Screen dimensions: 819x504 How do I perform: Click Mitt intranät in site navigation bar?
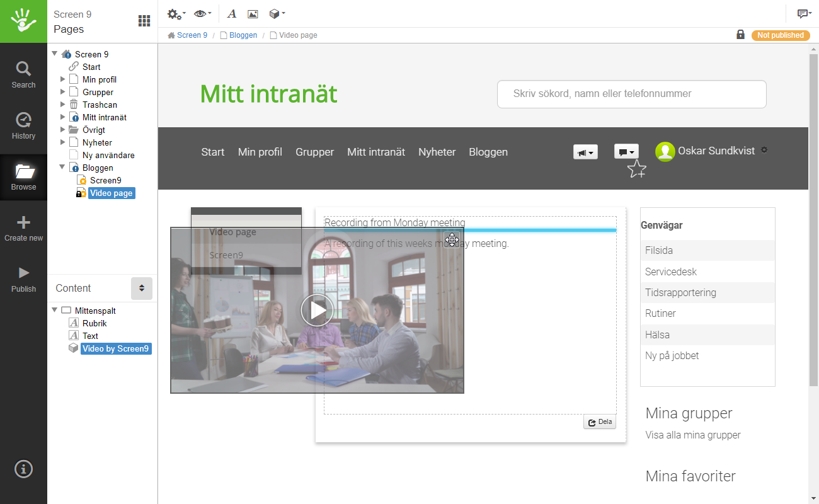(376, 152)
